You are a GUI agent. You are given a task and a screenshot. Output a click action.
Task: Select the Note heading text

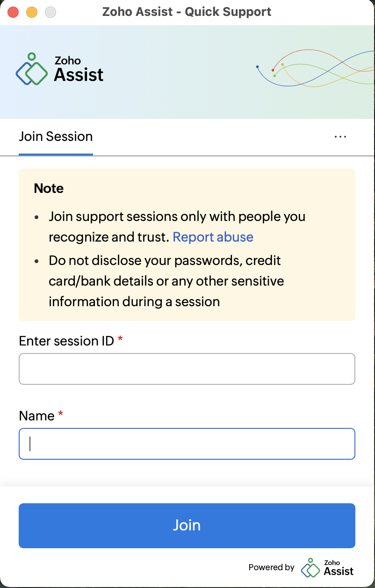click(x=49, y=188)
